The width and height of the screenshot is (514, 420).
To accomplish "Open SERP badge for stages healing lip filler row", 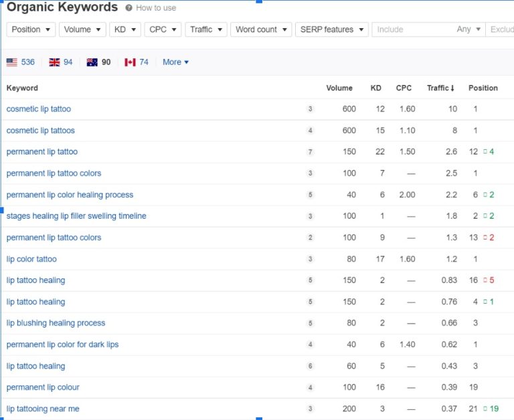I will pyautogui.click(x=310, y=216).
